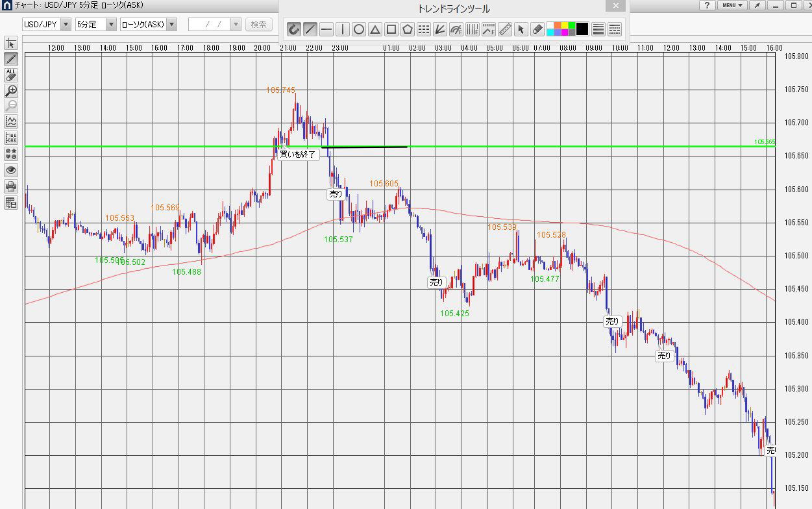Viewport: 812px width, 509px height.
Task: Toggle the pencil drawing mode button
Action: (x=11, y=59)
